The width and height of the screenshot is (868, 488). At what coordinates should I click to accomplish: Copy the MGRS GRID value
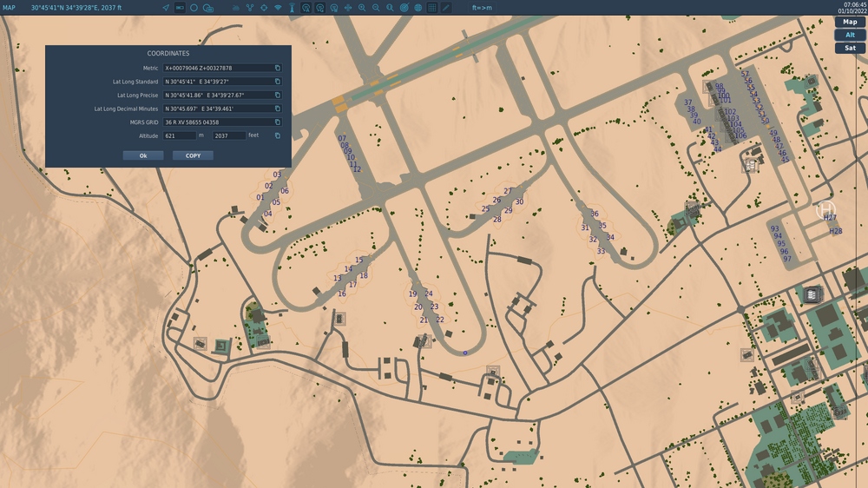(278, 122)
